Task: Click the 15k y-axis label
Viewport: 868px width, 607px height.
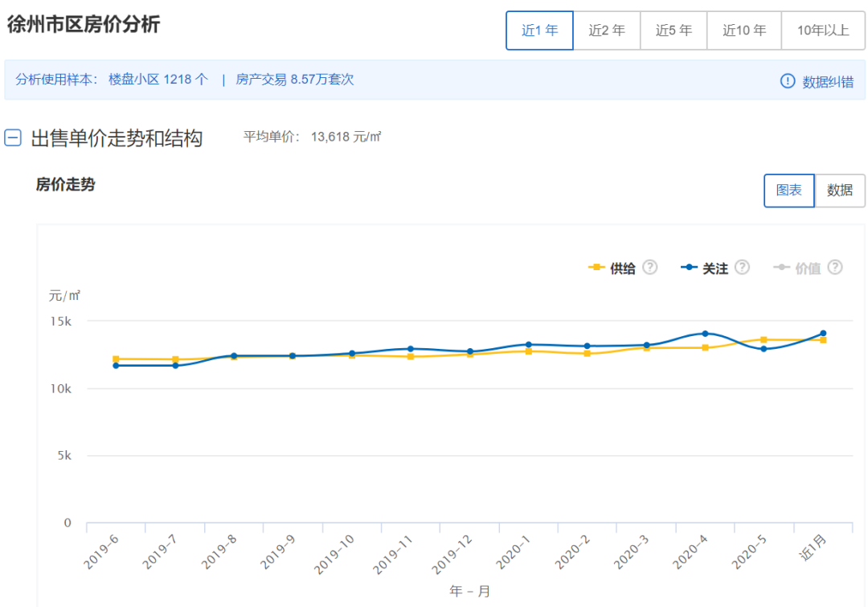Action: click(x=61, y=322)
